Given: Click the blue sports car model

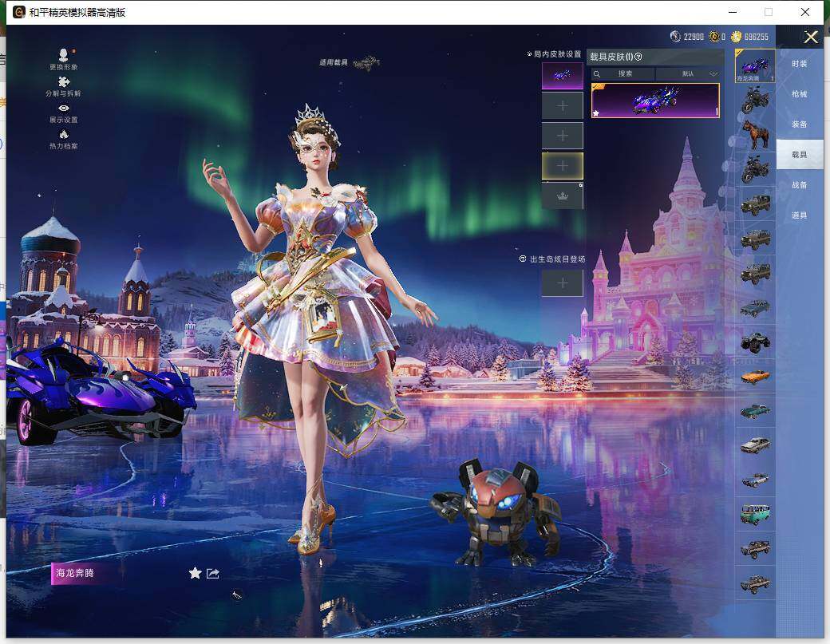Looking at the screenshot, I should pos(101,392).
